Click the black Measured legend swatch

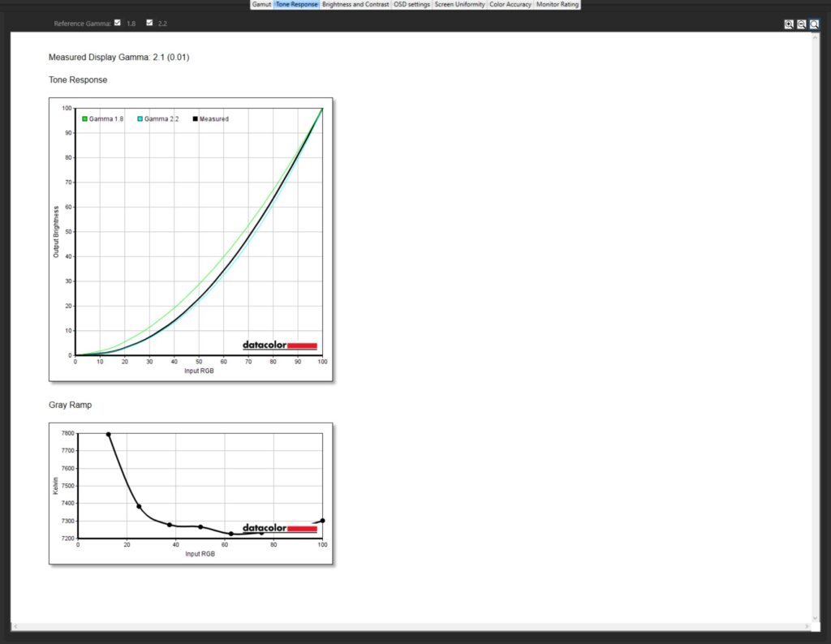pyautogui.click(x=196, y=119)
